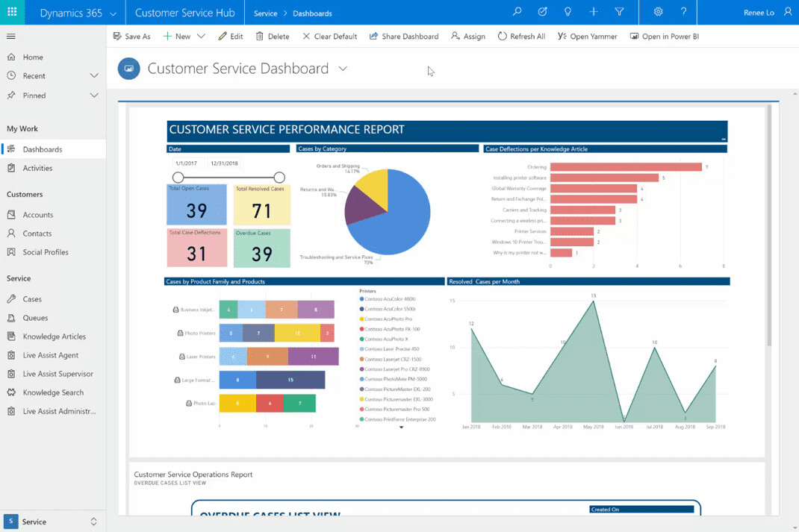799x532 pixels.
Task: Click the Renee Lo user profile icon
Action: tap(788, 12)
